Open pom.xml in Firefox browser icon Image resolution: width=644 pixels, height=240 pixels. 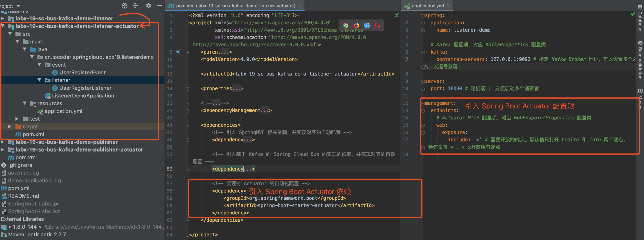tap(356, 25)
